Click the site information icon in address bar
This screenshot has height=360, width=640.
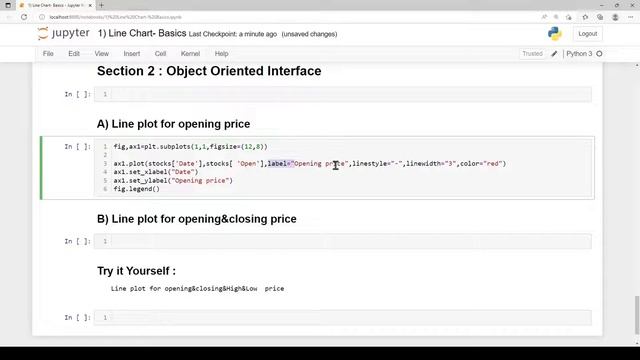[x=42, y=17]
